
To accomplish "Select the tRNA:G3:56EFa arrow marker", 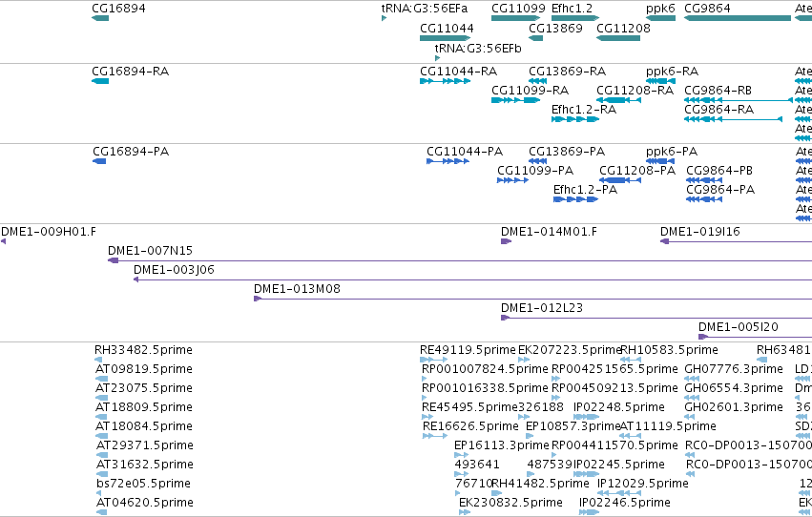I will pyautogui.click(x=384, y=18).
